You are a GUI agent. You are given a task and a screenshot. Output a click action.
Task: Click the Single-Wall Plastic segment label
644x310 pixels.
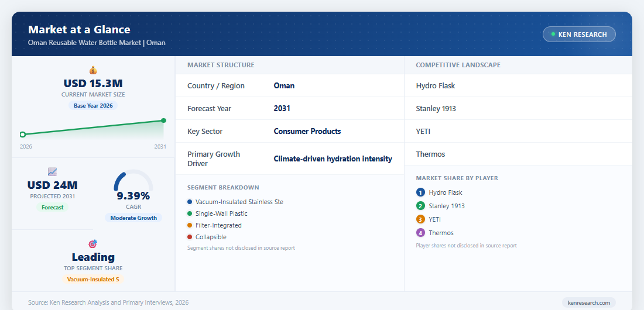click(222, 213)
